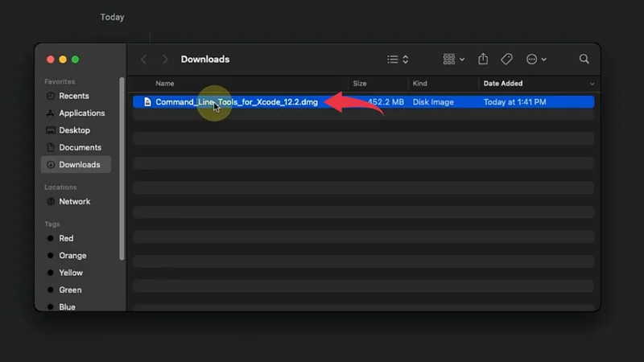This screenshot has height=362, width=644.
Task: Open the Finder search magnifier icon
Action: [x=584, y=60]
